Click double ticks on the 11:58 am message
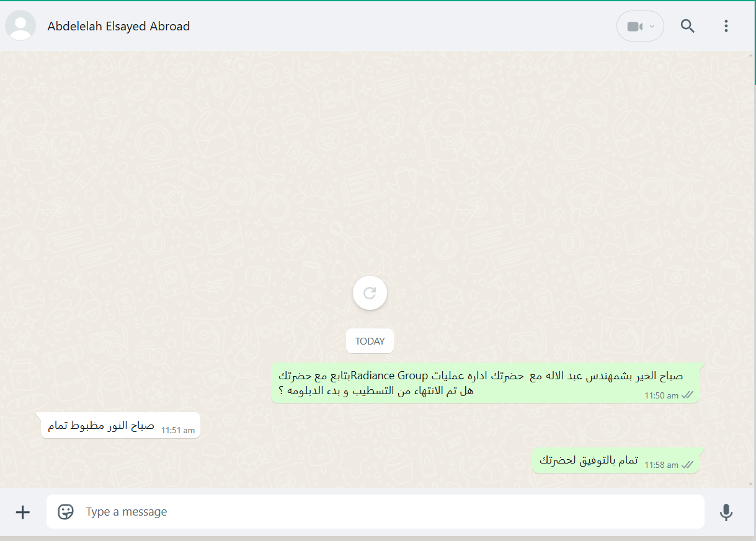Image resolution: width=756 pixels, height=541 pixels. 687,464
